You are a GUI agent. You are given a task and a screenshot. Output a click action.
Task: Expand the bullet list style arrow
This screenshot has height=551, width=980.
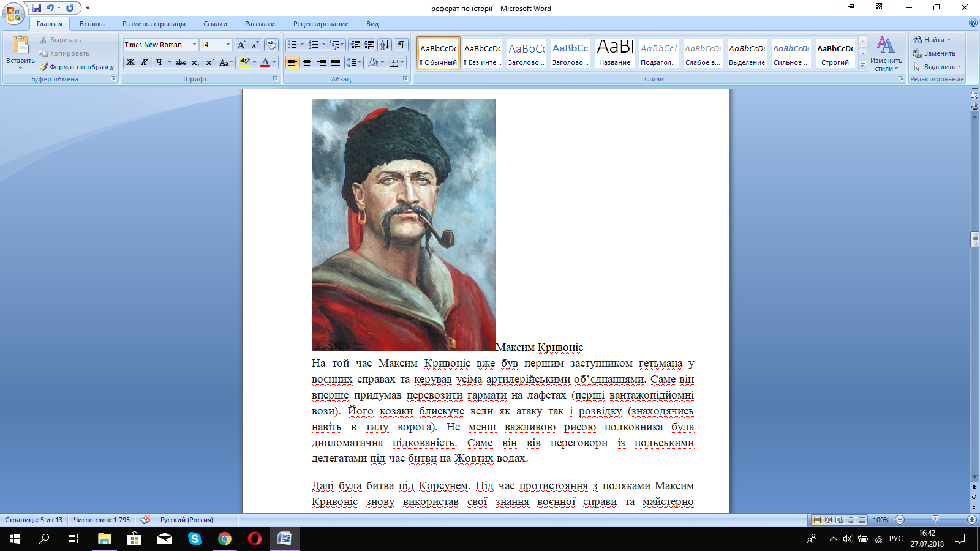tap(302, 45)
